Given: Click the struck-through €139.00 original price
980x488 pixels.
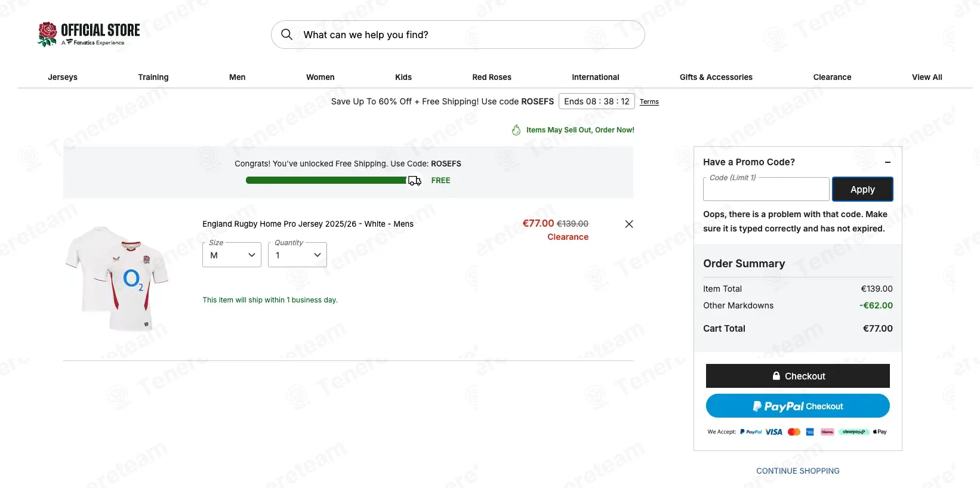Looking at the screenshot, I should click(x=573, y=224).
